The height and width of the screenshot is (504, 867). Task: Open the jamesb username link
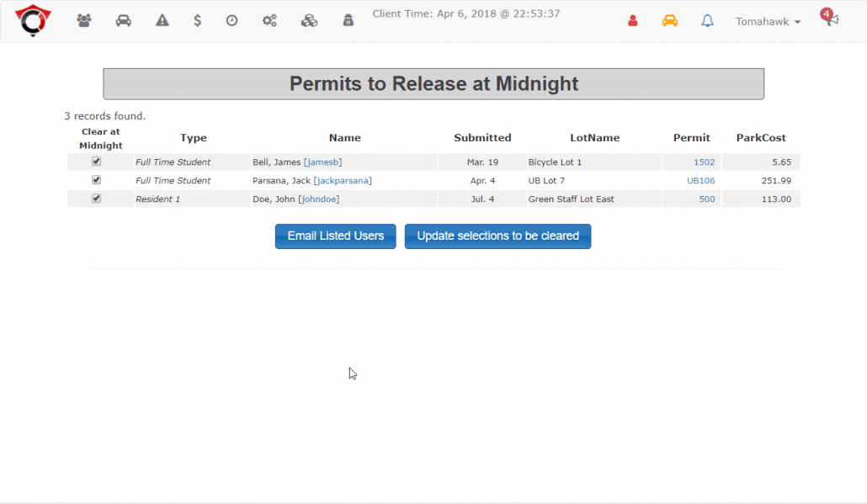point(323,162)
